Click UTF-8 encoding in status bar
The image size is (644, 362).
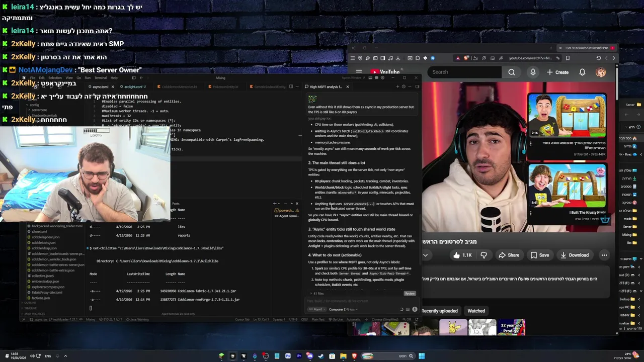click(293, 319)
